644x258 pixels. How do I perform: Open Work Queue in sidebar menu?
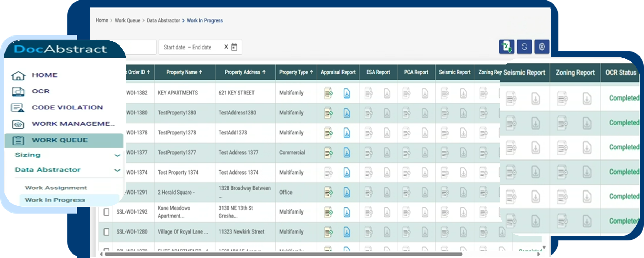60,140
